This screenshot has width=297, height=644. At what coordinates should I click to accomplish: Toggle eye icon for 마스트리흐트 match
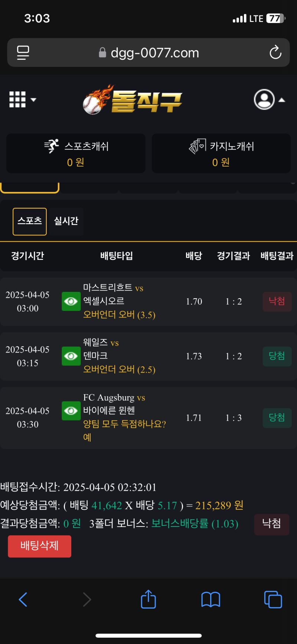coord(71,301)
